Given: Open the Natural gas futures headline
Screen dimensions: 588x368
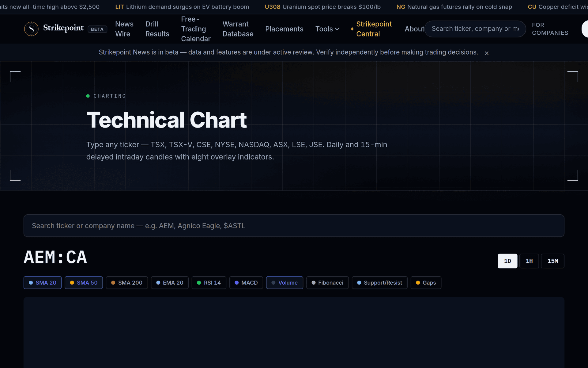Looking at the screenshot, I should click(454, 7).
